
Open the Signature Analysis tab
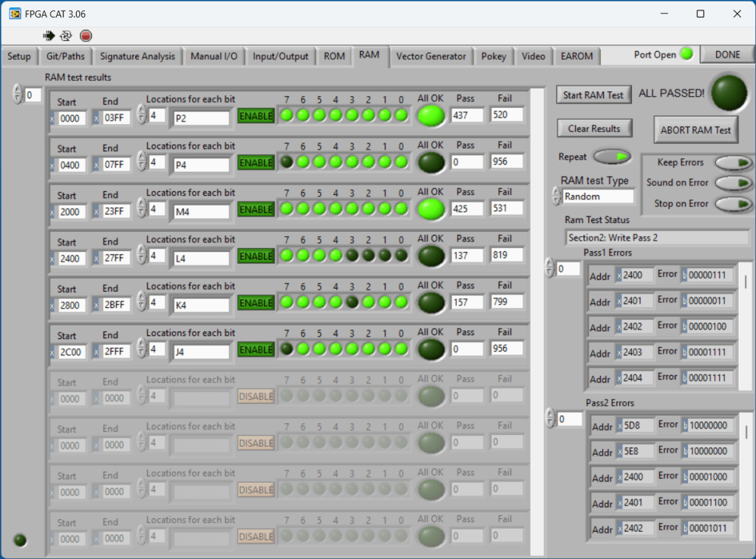[x=137, y=56]
